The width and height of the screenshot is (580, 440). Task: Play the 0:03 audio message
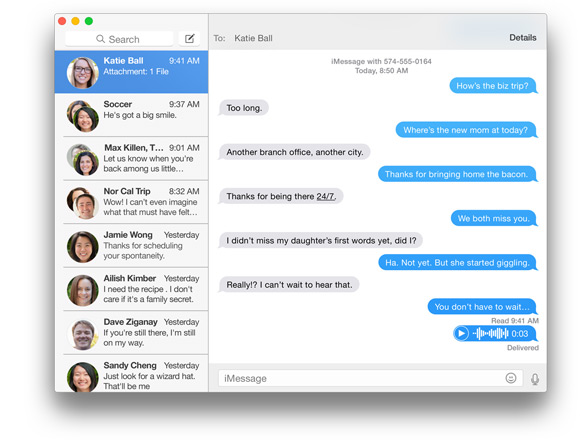[x=461, y=334]
